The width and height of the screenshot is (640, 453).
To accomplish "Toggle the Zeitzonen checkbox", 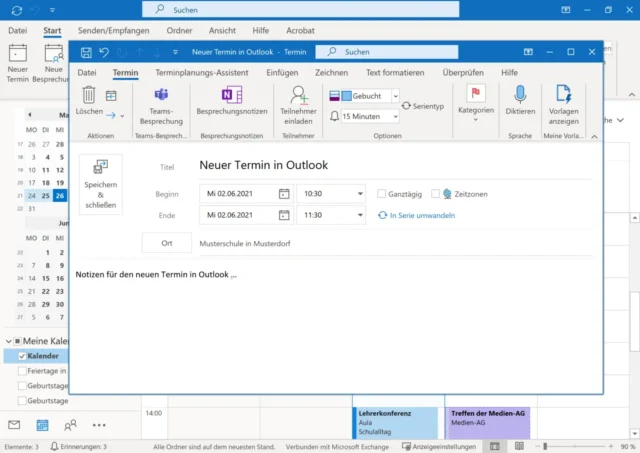I will [x=435, y=194].
